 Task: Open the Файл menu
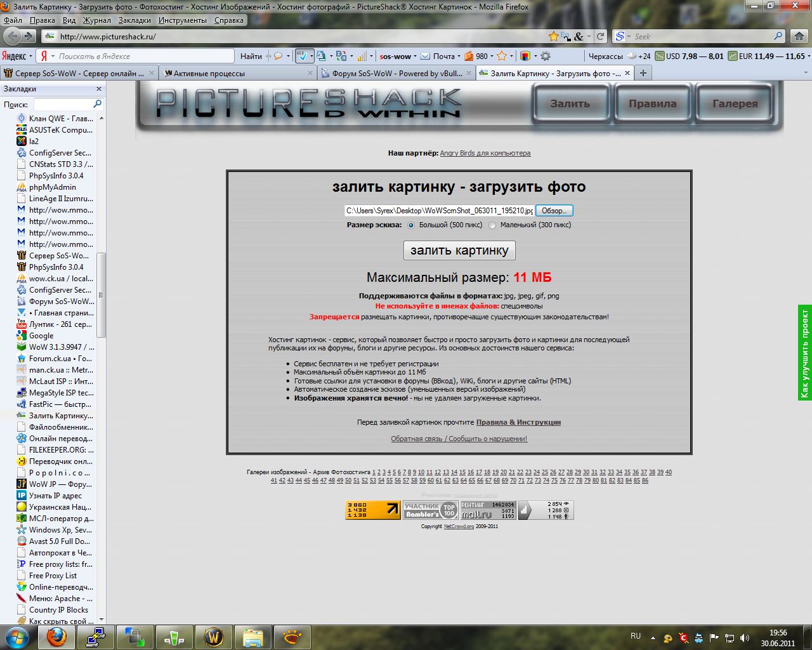point(13,20)
